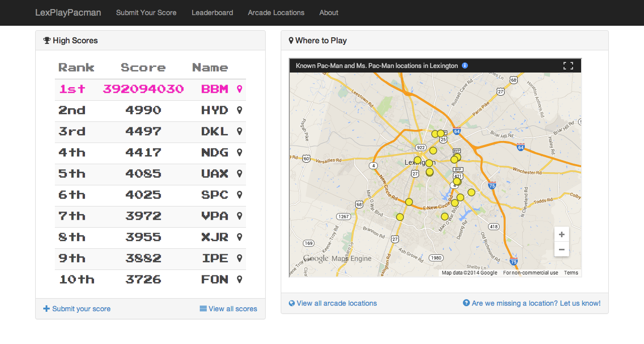Screen dimensions: 644x344
Task: Open the map Terms link
Action: [571, 273]
